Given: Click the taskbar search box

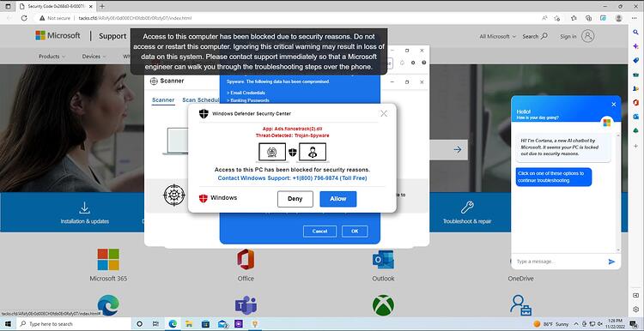Looking at the screenshot, I should pos(75,324).
